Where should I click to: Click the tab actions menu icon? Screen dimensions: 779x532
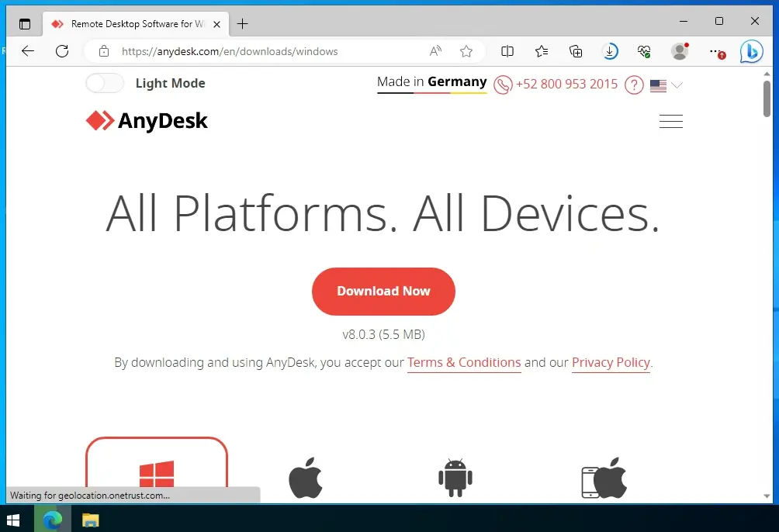[24, 24]
